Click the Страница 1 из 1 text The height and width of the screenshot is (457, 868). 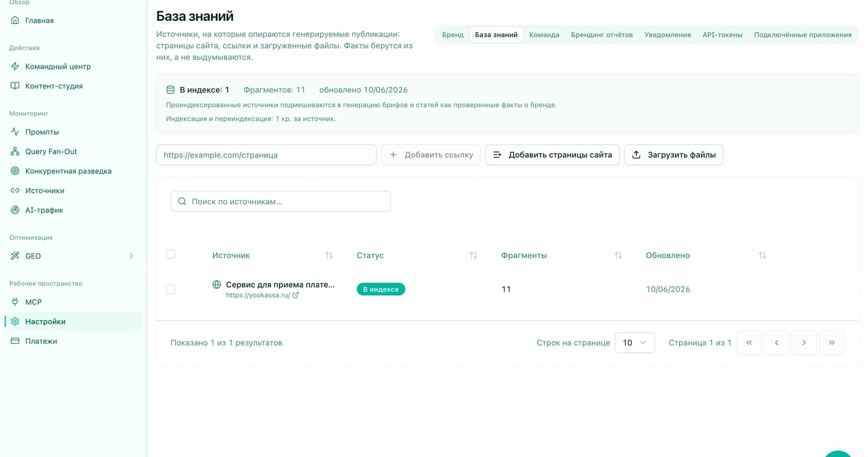point(700,343)
